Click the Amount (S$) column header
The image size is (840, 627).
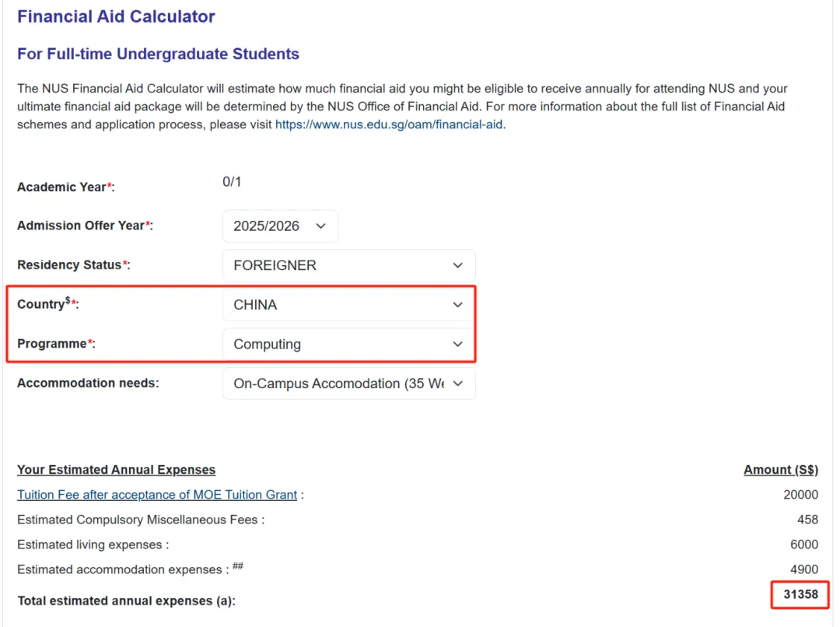[780, 470]
